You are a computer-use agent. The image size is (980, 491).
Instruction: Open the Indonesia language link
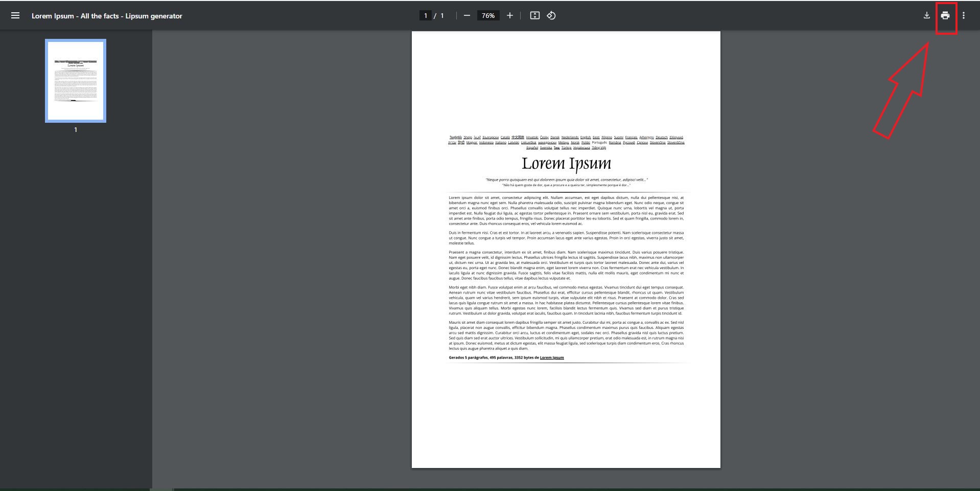(x=486, y=142)
